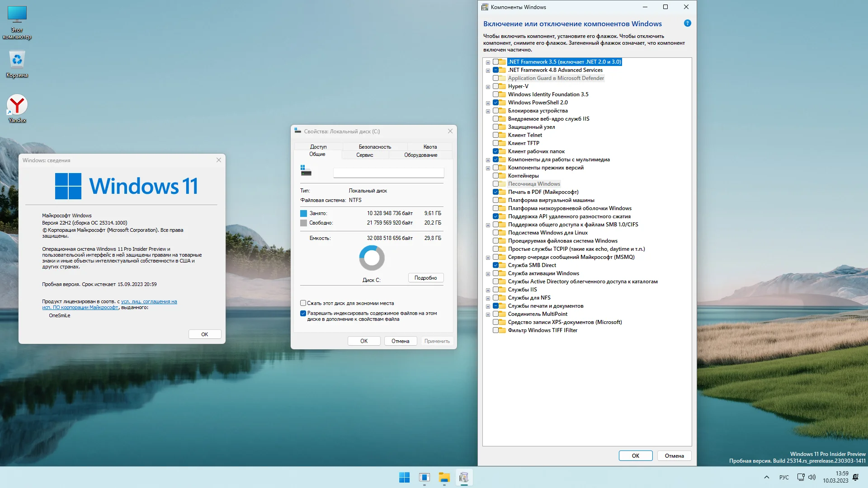This screenshot has height=488, width=868.
Task: Check the Hyper-V component checkbox
Action: point(496,86)
